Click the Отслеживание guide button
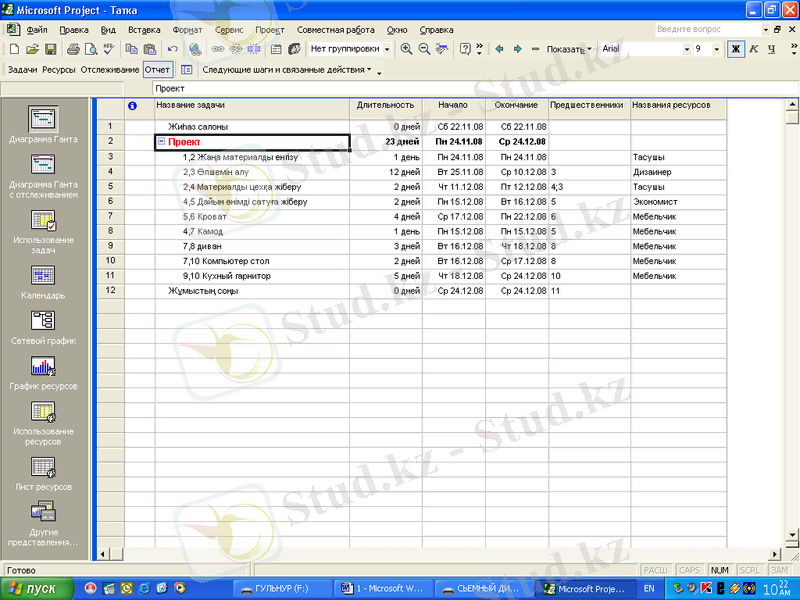The width and height of the screenshot is (800, 600). (110, 70)
